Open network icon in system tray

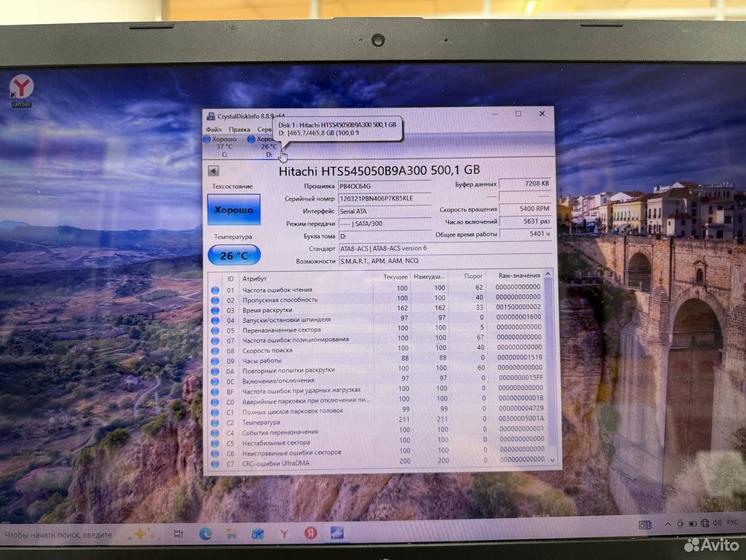[x=705, y=523]
